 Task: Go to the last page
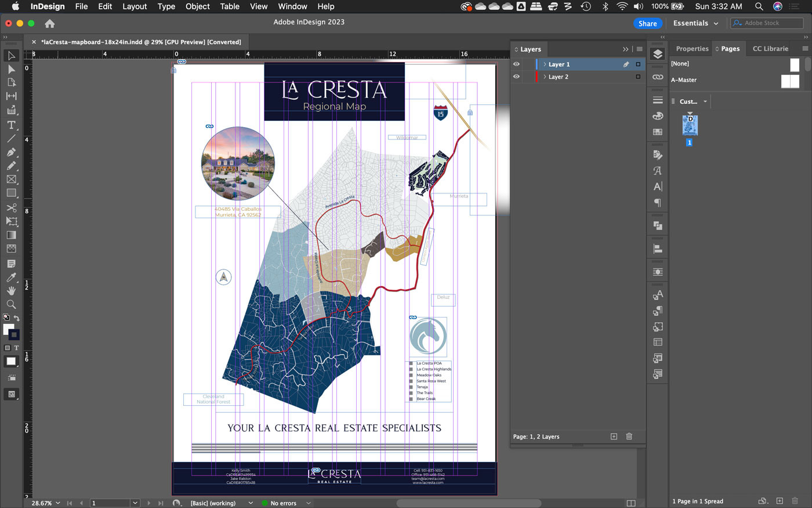161,503
